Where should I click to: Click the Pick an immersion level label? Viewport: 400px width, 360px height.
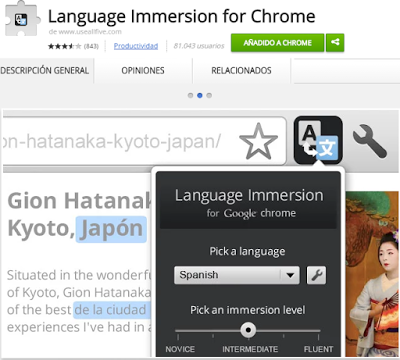pos(248,310)
